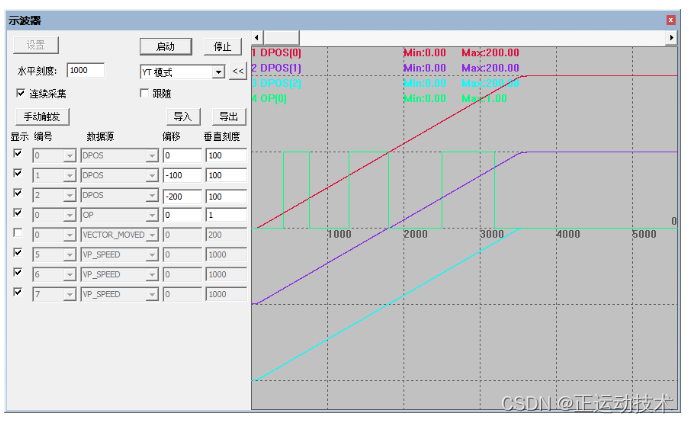Click the 数据源 column header
Screen dimensions: 689x423
coord(100,137)
